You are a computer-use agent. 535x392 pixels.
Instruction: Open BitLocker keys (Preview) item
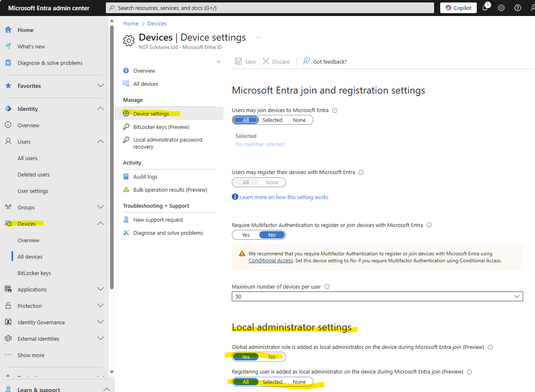[x=161, y=127]
